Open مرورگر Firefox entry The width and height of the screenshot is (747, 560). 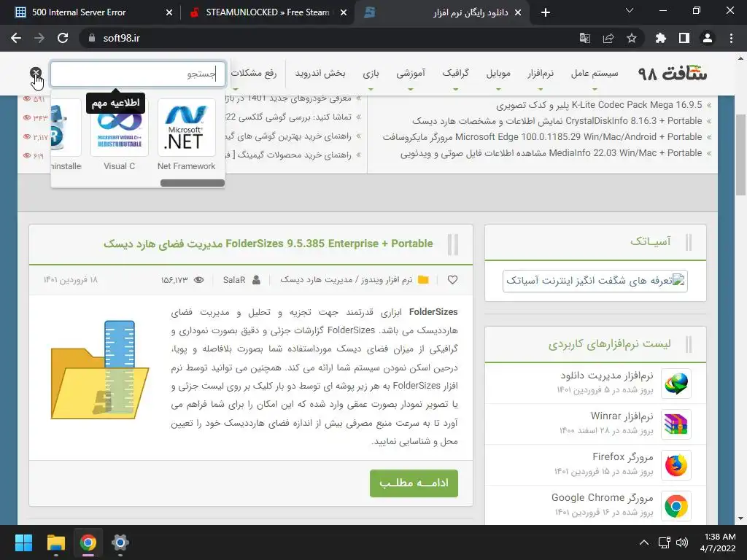pyautogui.click(x=623, y=457)
